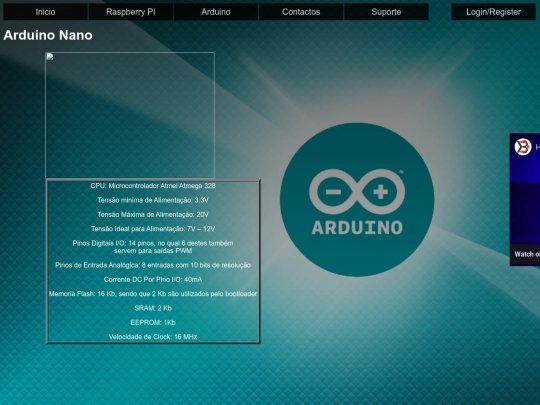Click the Memoria Flash: 16 Kb line
Viewport: 540px width, 405px height.
point(153,294)
